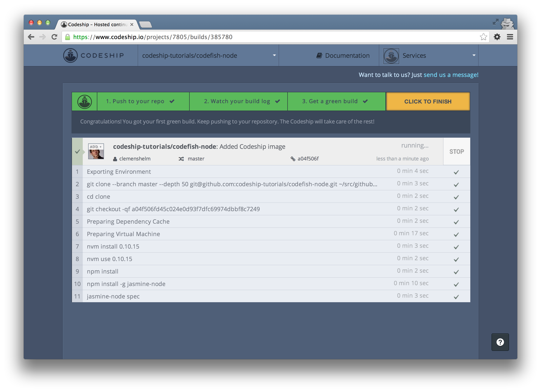
Task: Click the build status checkmark beside commit
Action: pyautogui.click(x=77, y=152)
